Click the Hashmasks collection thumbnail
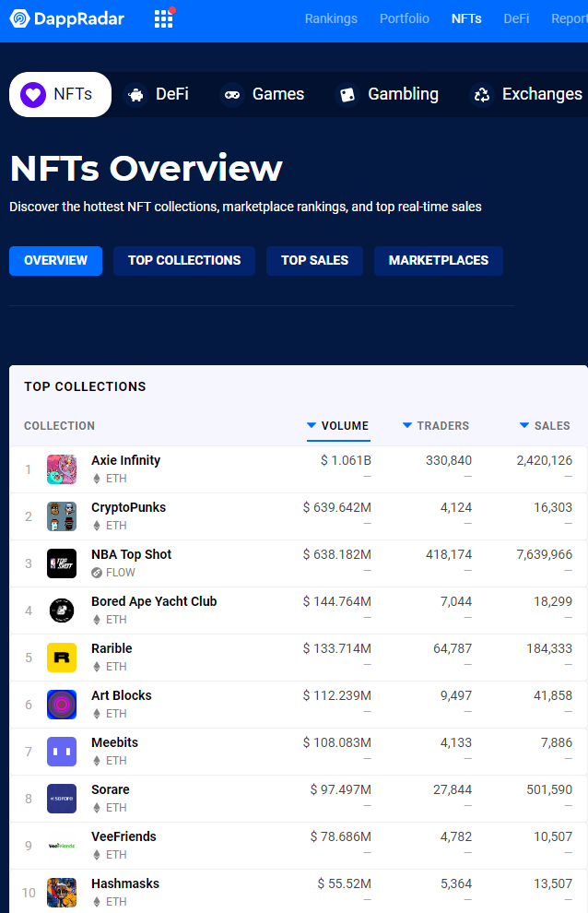This screenshot has height=913, width=588. (62, 893)
